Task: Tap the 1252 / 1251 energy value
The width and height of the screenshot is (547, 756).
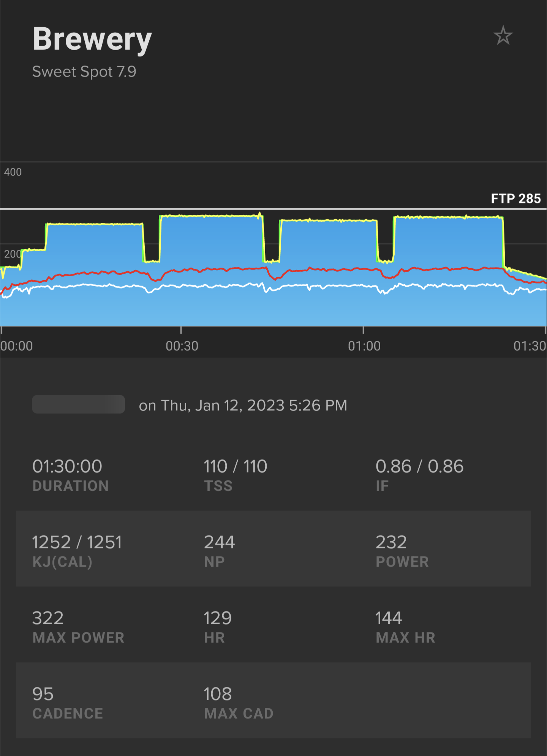Action: click(77, 542)
